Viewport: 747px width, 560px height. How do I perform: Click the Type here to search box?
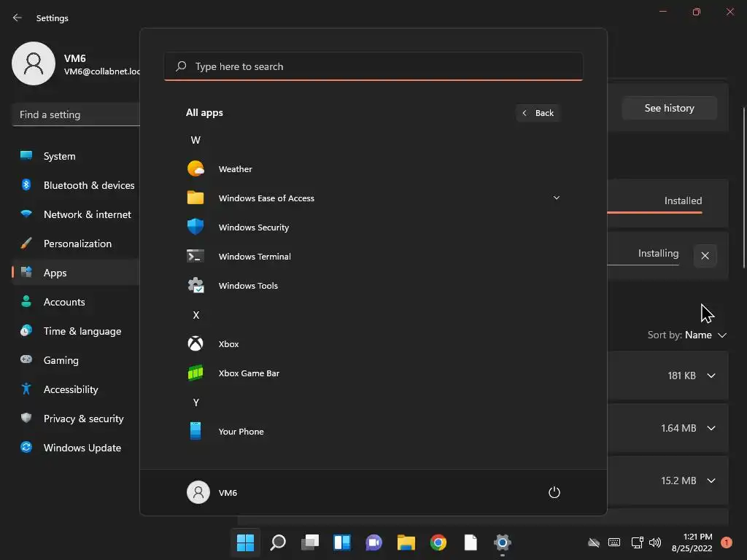[x=373, y=66]
